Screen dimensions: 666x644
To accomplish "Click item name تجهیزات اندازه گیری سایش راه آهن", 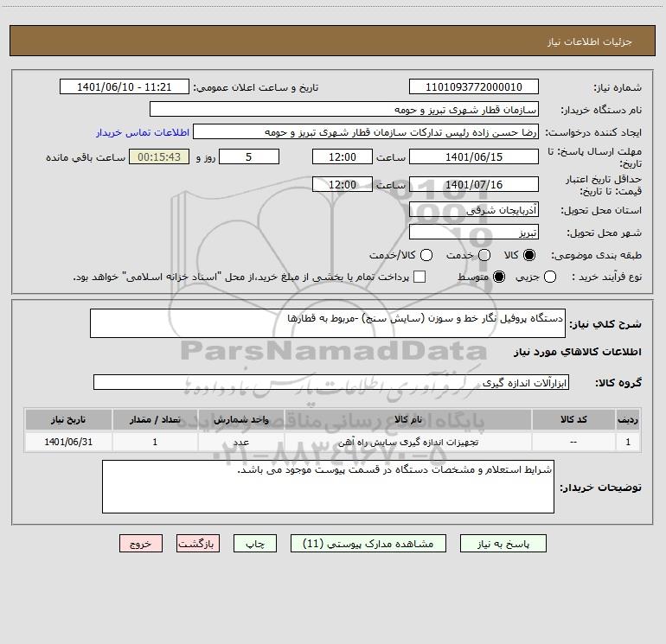I will pyautogui.click(x=407, y=442).
